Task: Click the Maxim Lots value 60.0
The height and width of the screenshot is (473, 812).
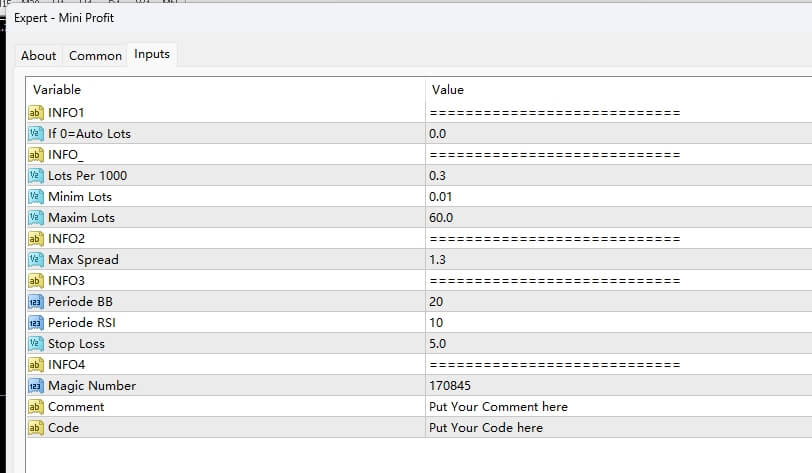Action: [x=441, y=217]
